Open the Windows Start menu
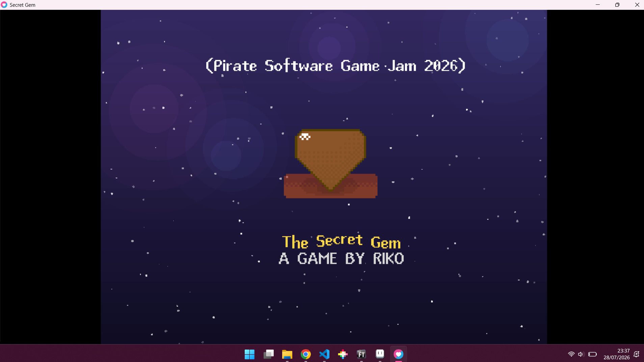 pos(249,354)
